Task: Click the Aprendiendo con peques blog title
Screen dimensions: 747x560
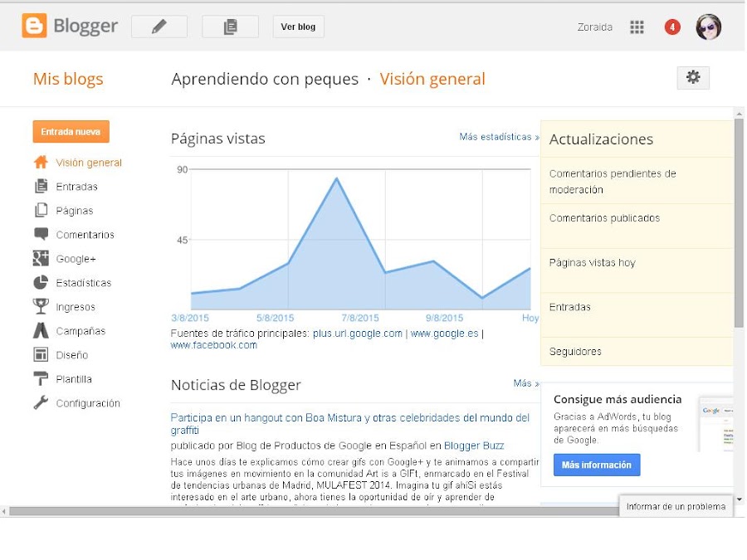Action: (265, 79)
